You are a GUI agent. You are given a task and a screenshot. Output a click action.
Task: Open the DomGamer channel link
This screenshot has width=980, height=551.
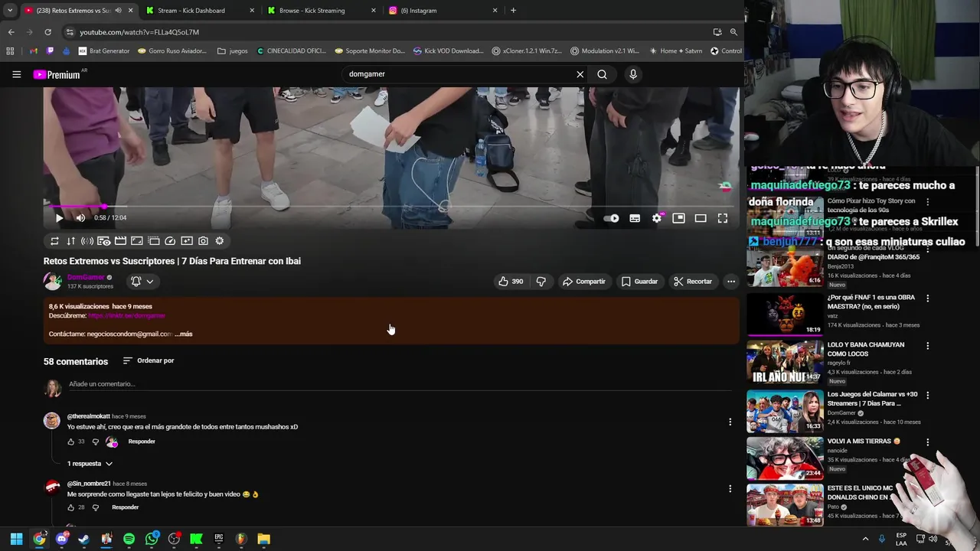[86, 277]
